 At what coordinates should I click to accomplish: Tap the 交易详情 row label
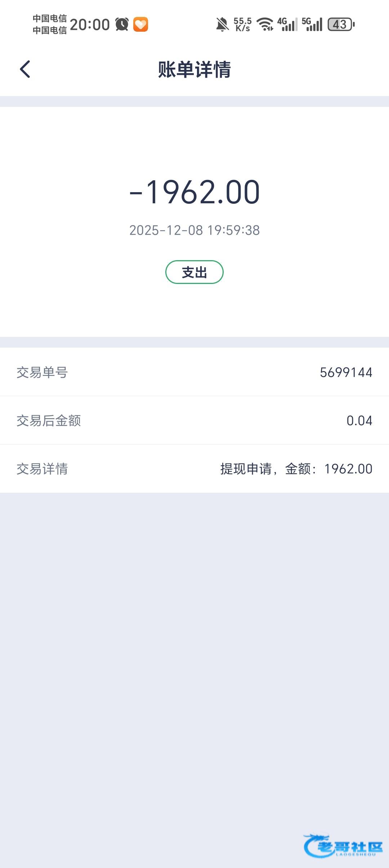(x=42, y=469)
